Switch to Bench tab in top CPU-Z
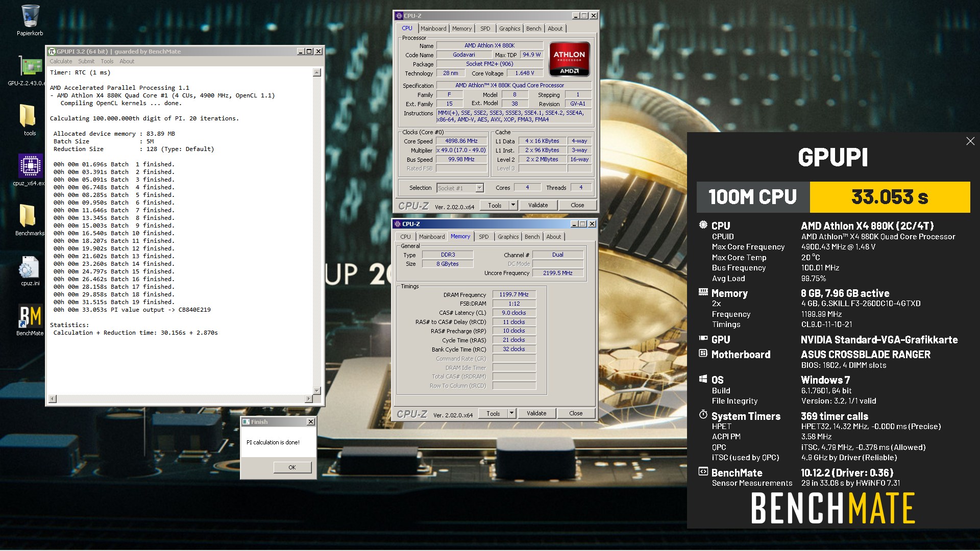Screen dimensions: 980x551 (534, 29)
